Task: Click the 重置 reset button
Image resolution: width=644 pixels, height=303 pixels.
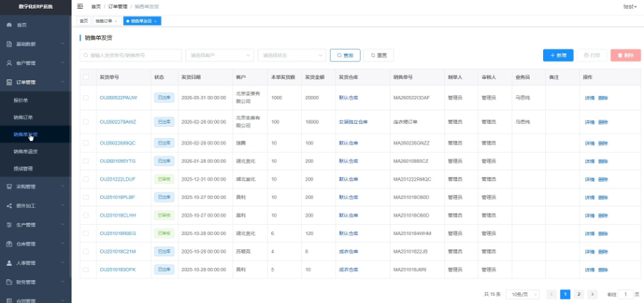Action: pos(379,55)
